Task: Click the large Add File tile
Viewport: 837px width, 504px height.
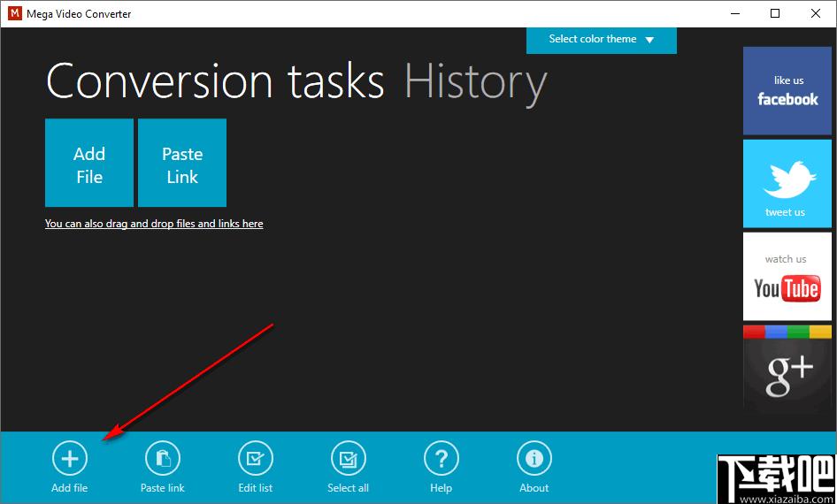Action: (x=89, y=163)
